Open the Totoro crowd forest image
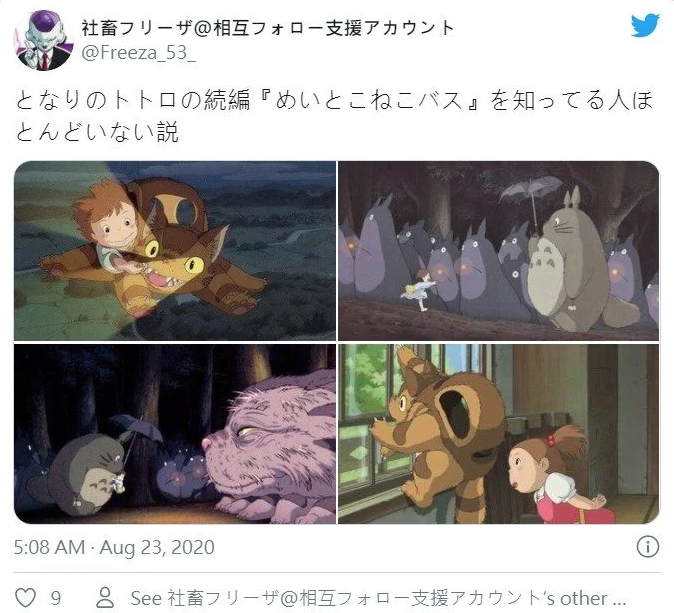This screenshot has height=613, width=674. pos(499,251)
